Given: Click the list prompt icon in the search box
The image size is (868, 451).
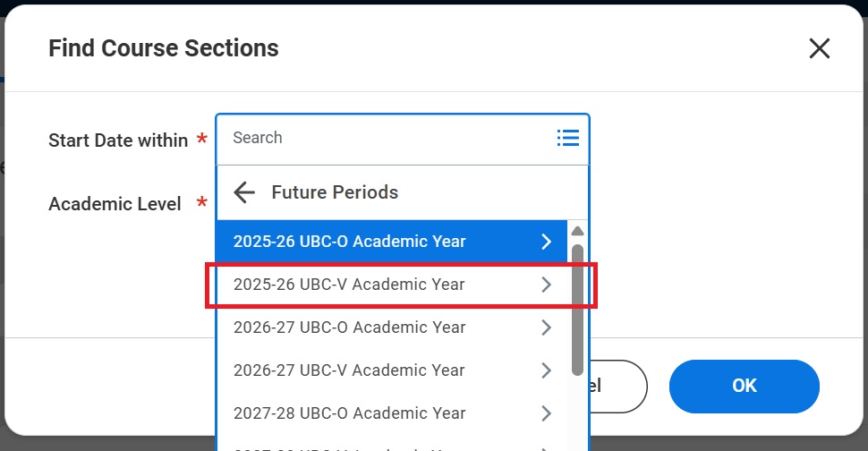Looking at the screenshot, I should tap(568, 138).
